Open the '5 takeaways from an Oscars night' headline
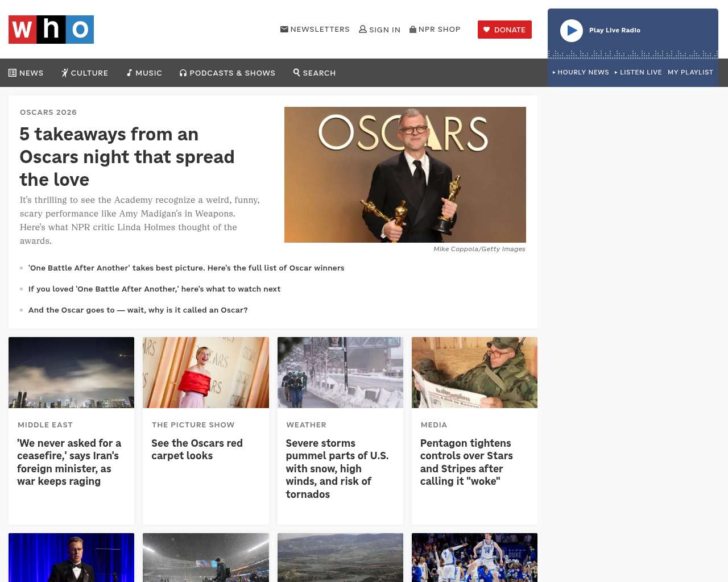 [127, 157]
